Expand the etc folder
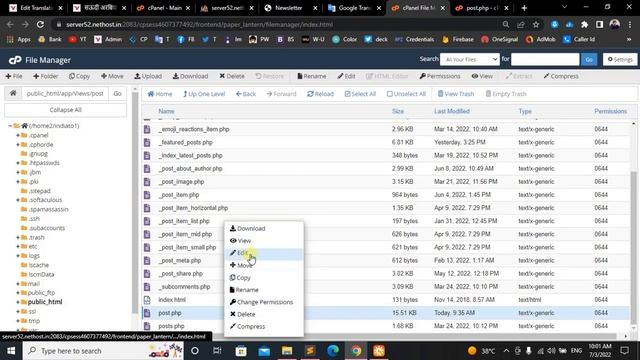 click(18, 247)
